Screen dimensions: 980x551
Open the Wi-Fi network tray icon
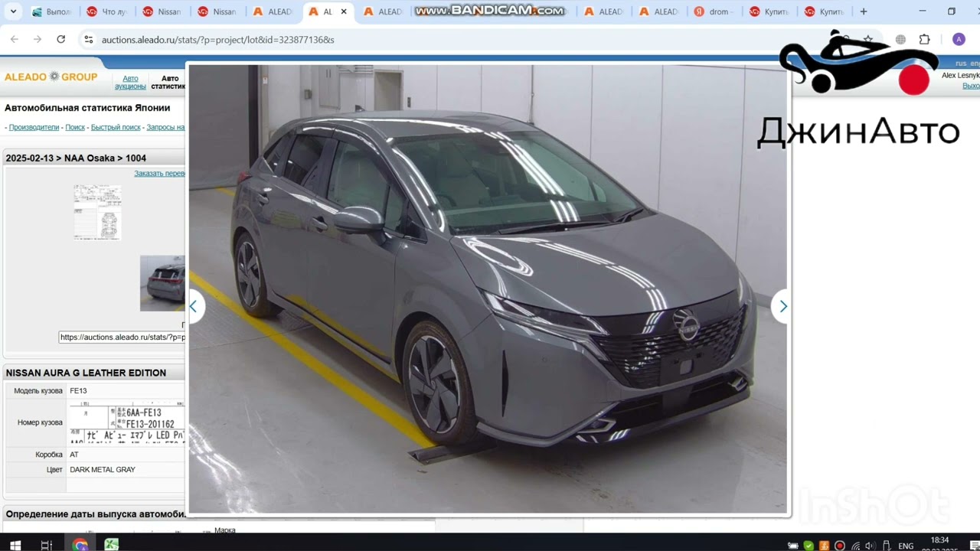point(855,546)
